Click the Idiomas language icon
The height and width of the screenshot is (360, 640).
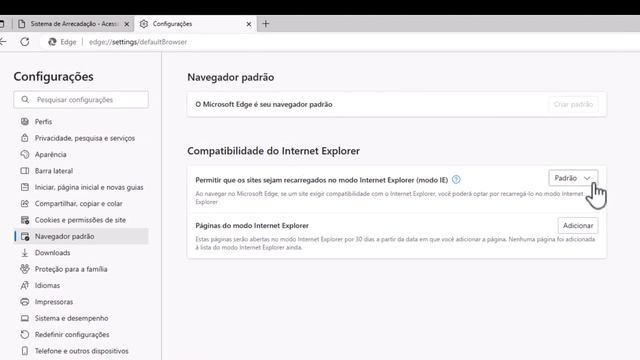[25, 285]
